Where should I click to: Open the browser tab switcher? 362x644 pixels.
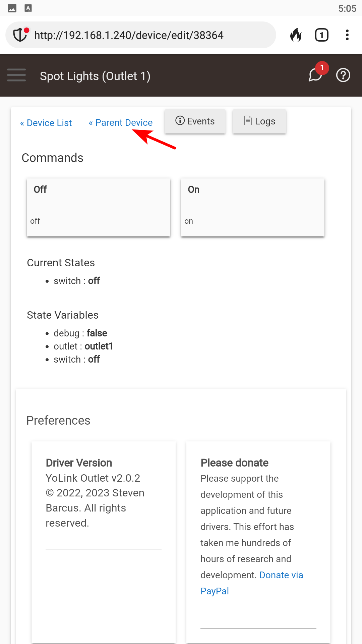click(322, 35)
